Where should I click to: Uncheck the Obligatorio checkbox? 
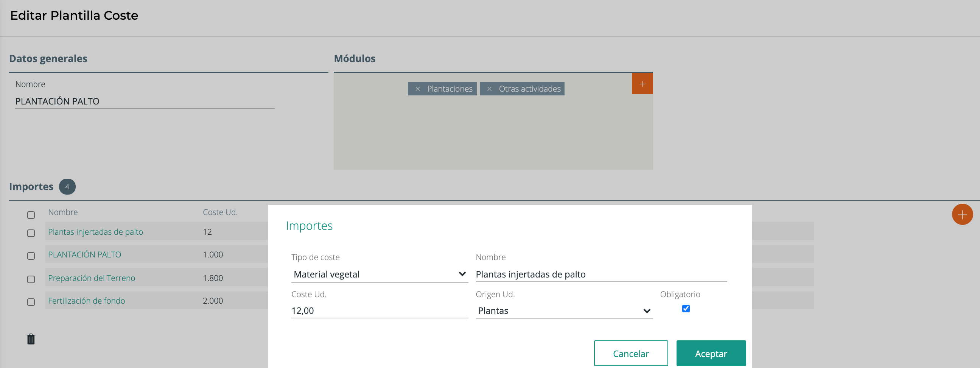[x=686, y=309]
